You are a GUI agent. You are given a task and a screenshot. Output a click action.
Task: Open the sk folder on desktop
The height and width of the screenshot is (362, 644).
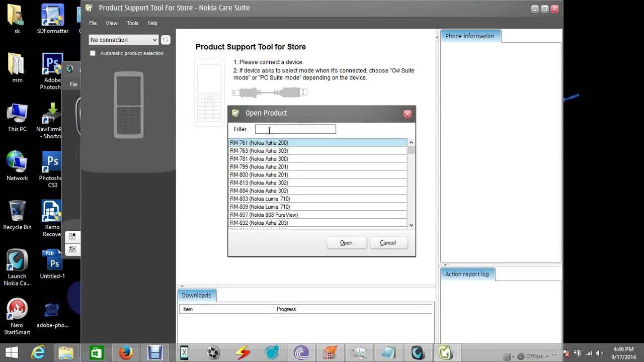(x=17, y=20)
